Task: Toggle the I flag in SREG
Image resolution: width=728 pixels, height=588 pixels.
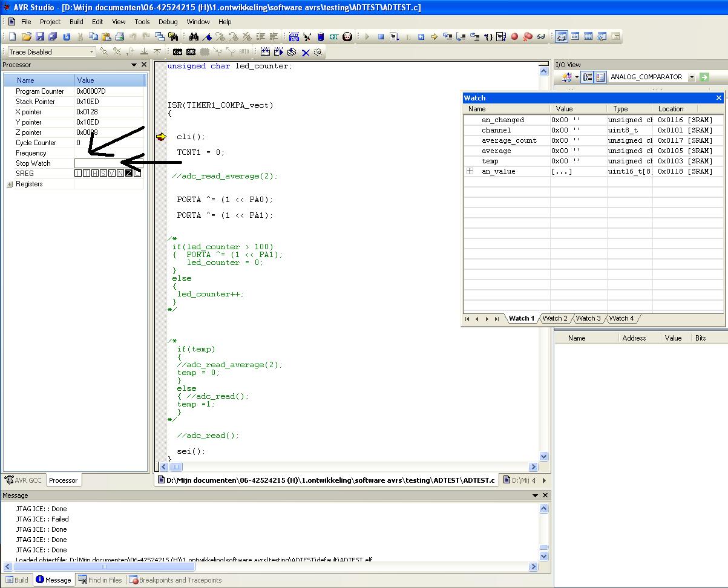Action: (x=78, y=174)
